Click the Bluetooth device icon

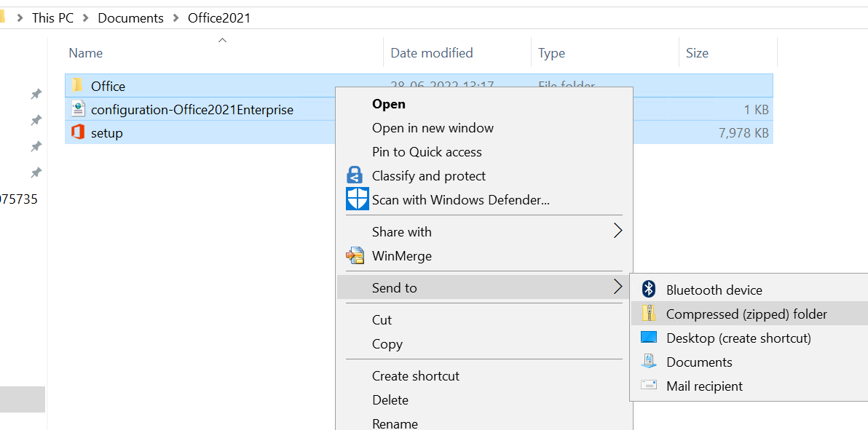point(648,290)
